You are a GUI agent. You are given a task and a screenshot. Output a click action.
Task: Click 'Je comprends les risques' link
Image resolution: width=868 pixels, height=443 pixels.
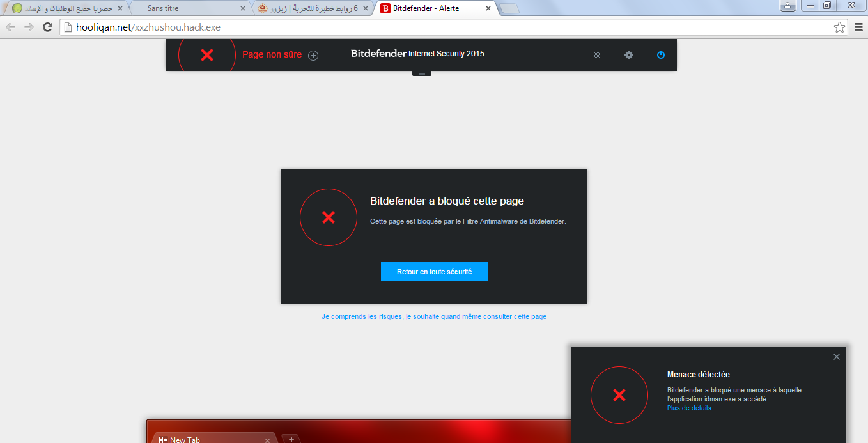[434, 316]
